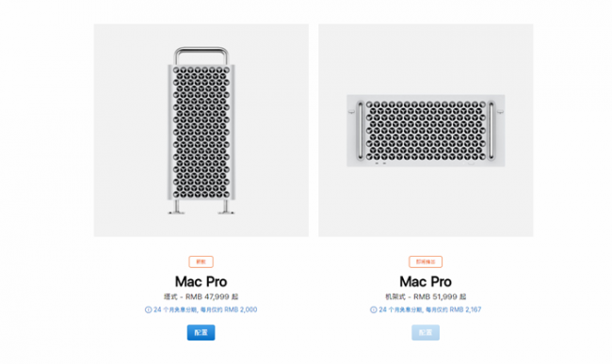
Task: Click the Mac Pro title of rack model
Action: pos(426,281)
